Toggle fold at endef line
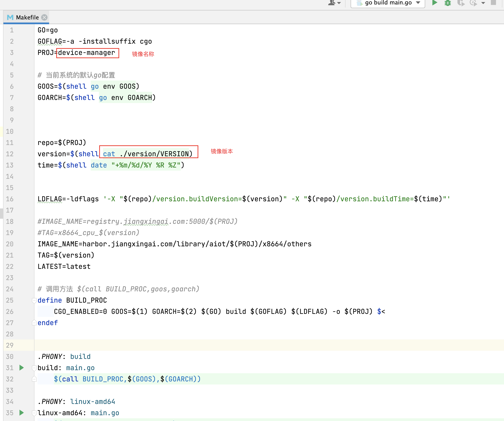The width and height of the screenshot is (504, 421). click(34, 323)
